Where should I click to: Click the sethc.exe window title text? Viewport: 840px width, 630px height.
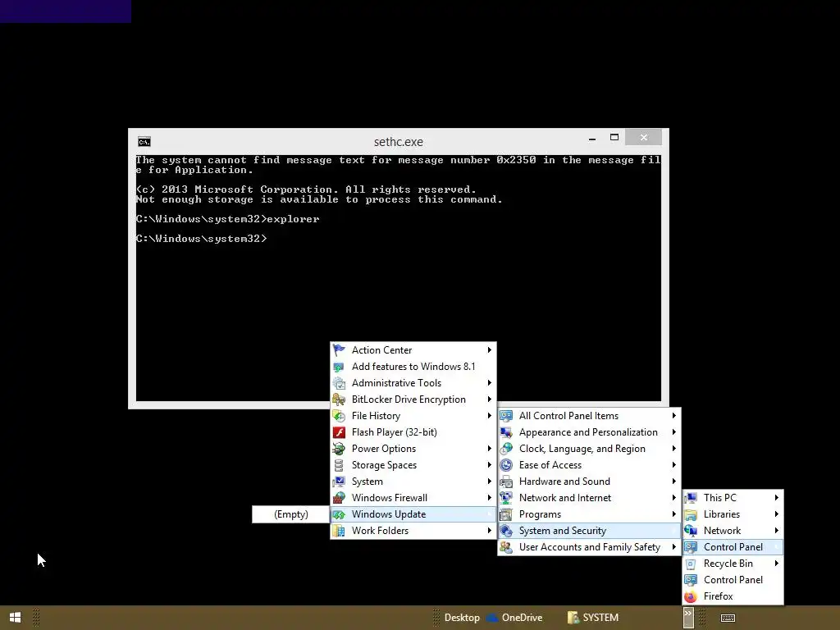click(x=398, y=142)
